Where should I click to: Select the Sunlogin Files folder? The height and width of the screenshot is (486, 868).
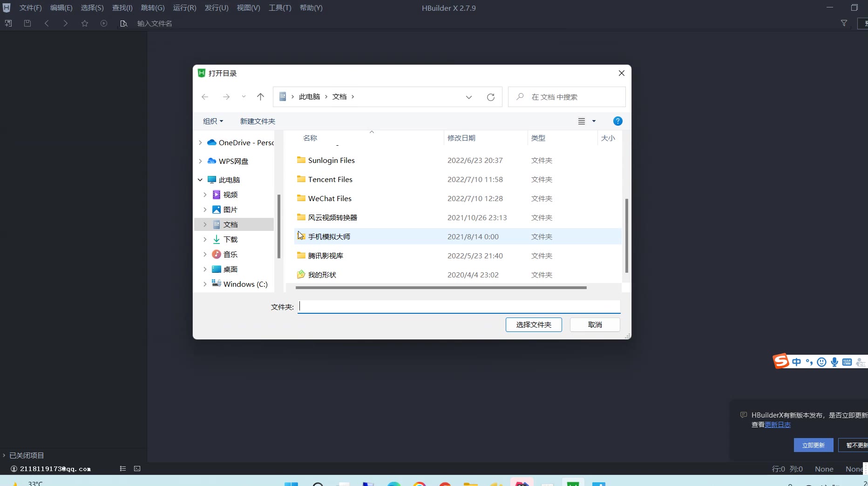pyautogui.click(x=458, y=160)
